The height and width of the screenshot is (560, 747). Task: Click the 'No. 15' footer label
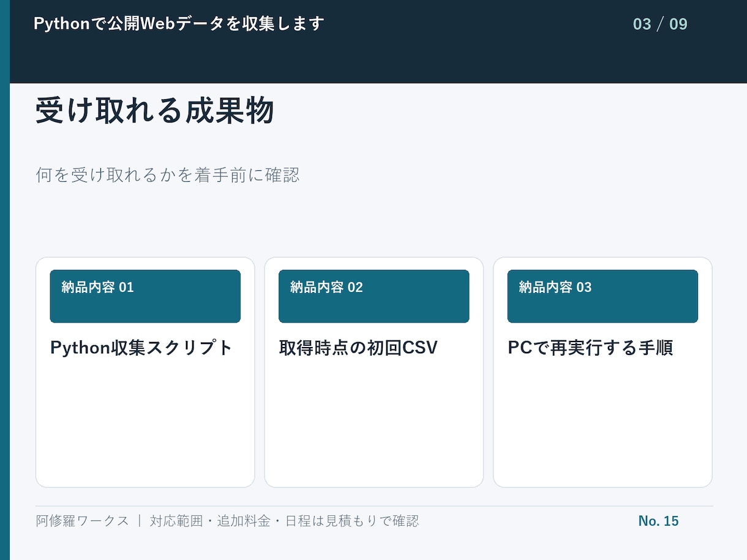click(658, 521)
